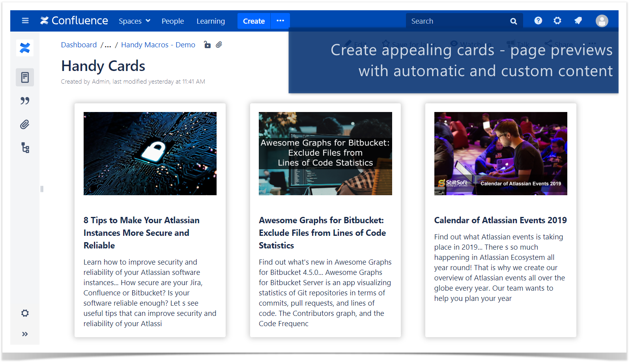Open the hamburger menu in the header
This screenshot has width=632, height=364.
point(25,21)
